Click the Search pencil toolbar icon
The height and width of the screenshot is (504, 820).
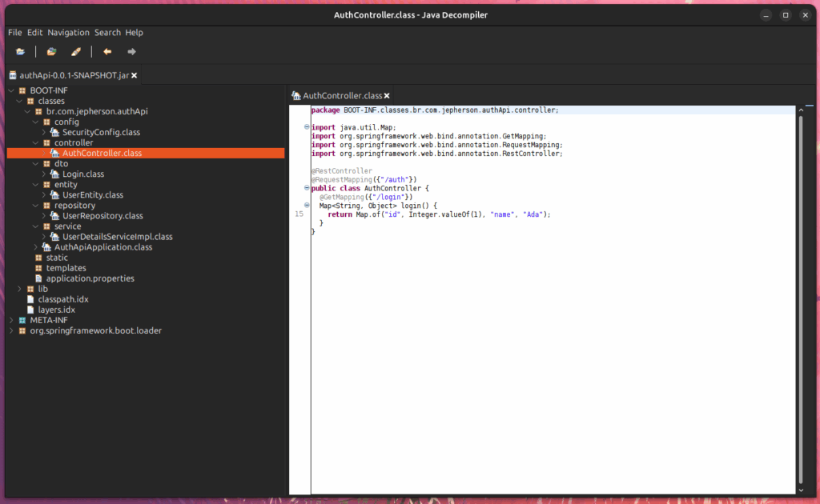(x=76, y=52)
